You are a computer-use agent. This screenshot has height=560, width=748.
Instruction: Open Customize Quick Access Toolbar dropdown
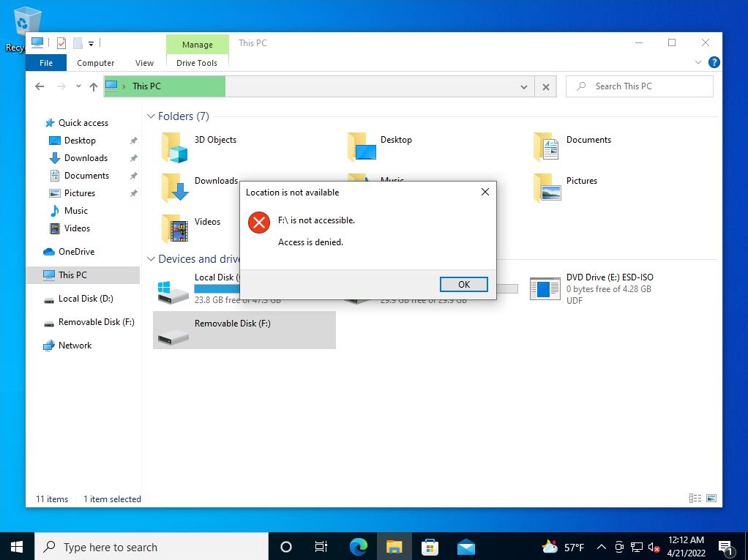pyautogui.click(x=91, y=43)
